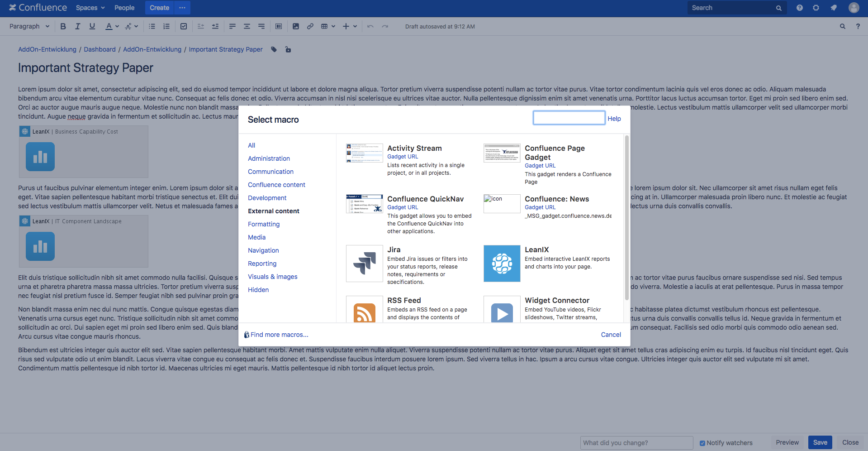The image size is (868, 451).
Task: Open find and replace magnifier in toolbar
Action: 843,26
